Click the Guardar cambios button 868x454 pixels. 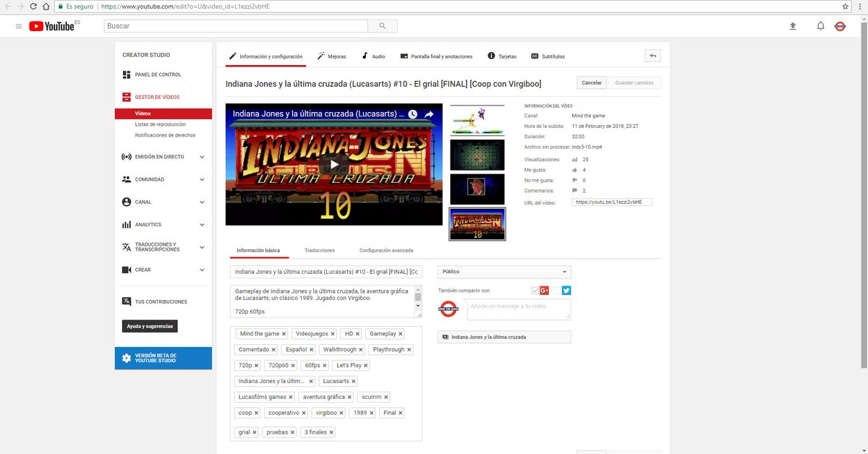click(x=634, y=82)
